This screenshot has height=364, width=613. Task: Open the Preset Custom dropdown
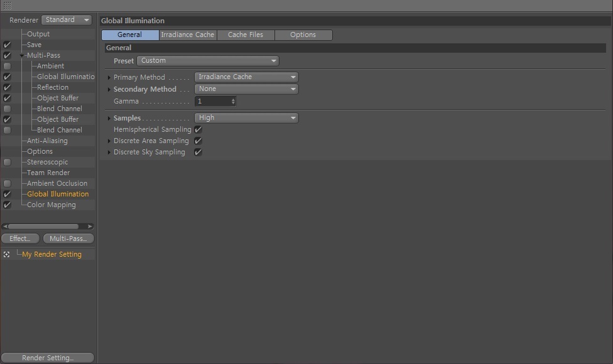[x=208, y=60]
